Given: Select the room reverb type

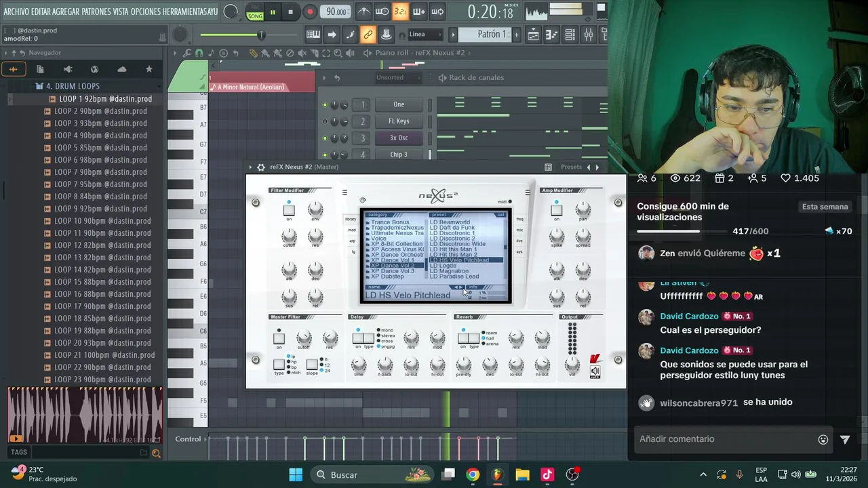Looking at the screenshot, I should (488, 333).
